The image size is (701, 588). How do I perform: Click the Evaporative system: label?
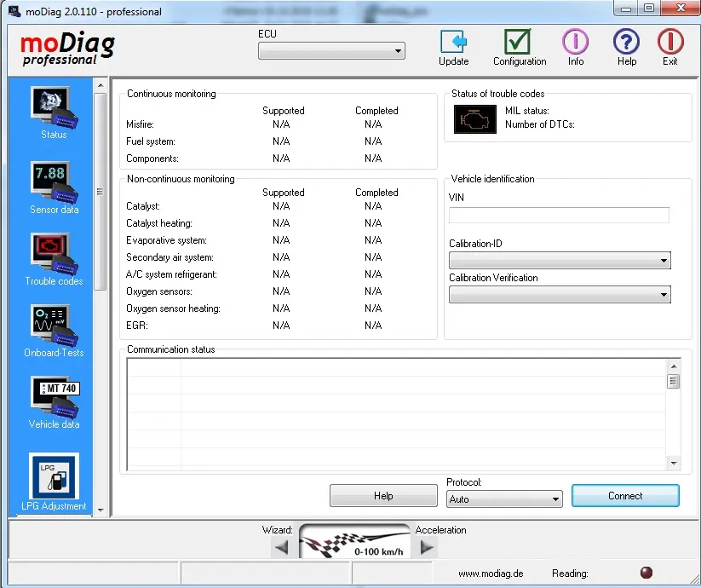click(x=166, y=240)
